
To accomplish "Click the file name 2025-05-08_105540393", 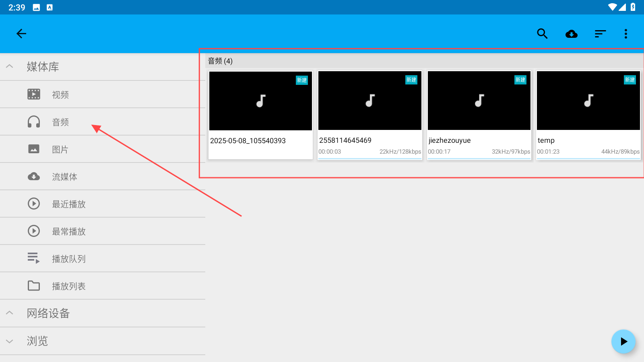I will [x=248, y=141].
